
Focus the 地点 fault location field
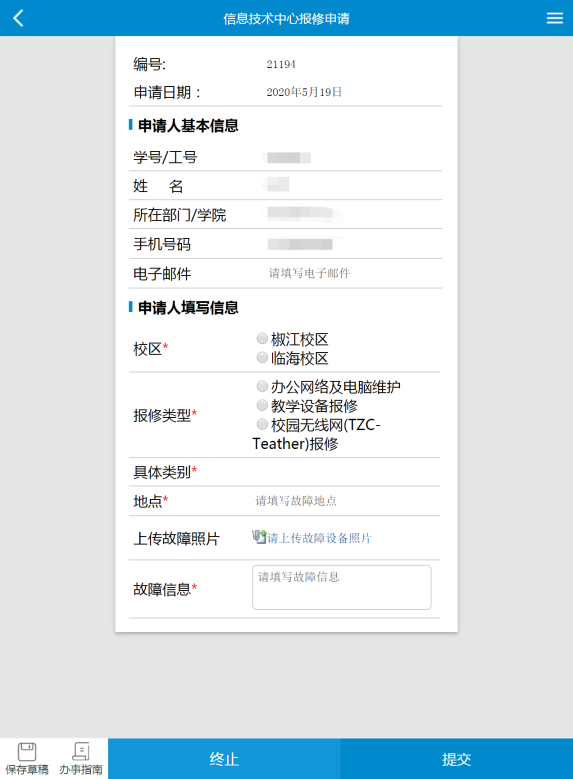coord(346,501)
